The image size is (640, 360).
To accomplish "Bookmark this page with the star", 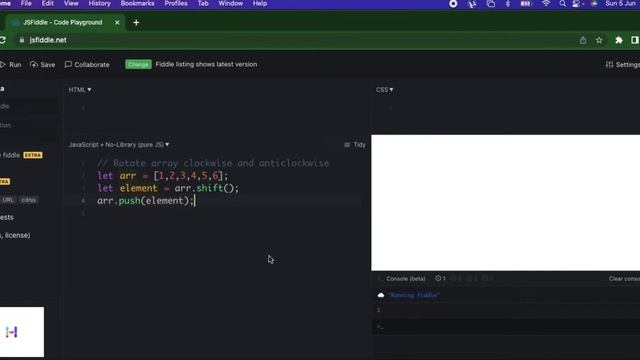I will (x=599, y=40).
